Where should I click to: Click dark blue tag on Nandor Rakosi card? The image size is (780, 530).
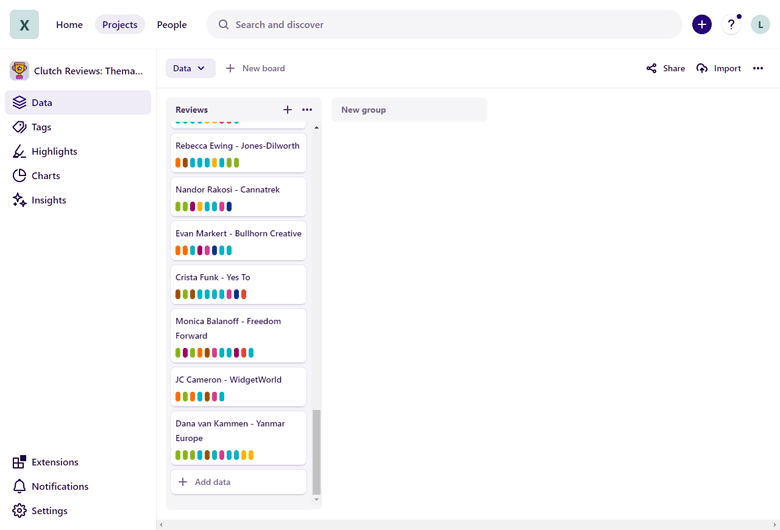[229, 207]
